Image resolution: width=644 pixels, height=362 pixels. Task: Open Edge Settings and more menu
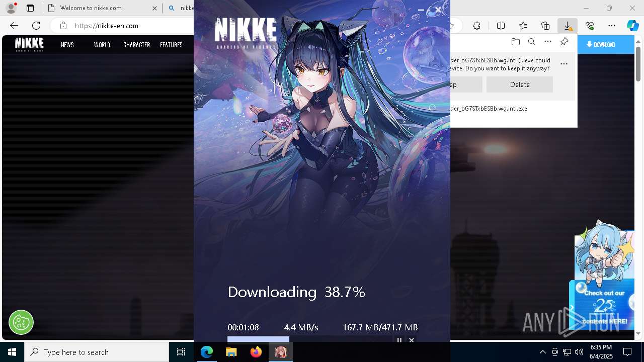click(612, 26)
